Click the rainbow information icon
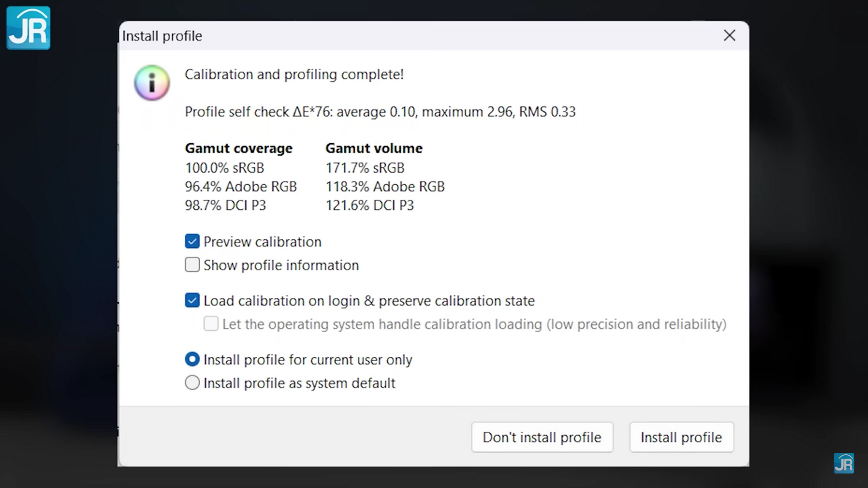The height and width of the screenshot is (488, 868). click(152, 82)
